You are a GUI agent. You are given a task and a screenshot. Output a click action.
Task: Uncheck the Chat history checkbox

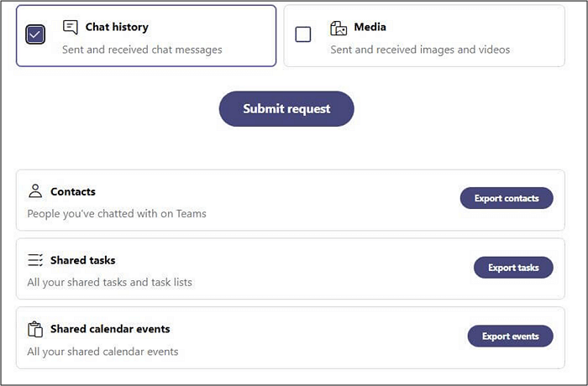click(35, 34)
